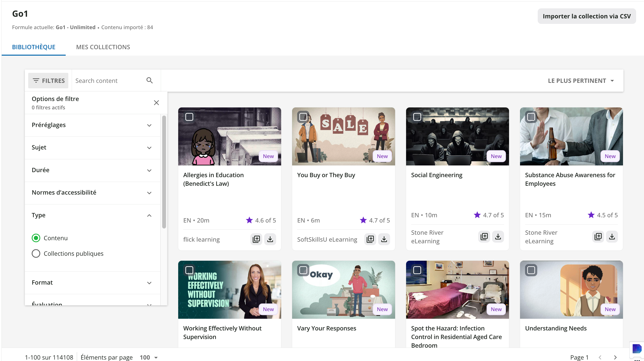Open the Substance Abuse beer bottle thumbnail

pos(571,136)
